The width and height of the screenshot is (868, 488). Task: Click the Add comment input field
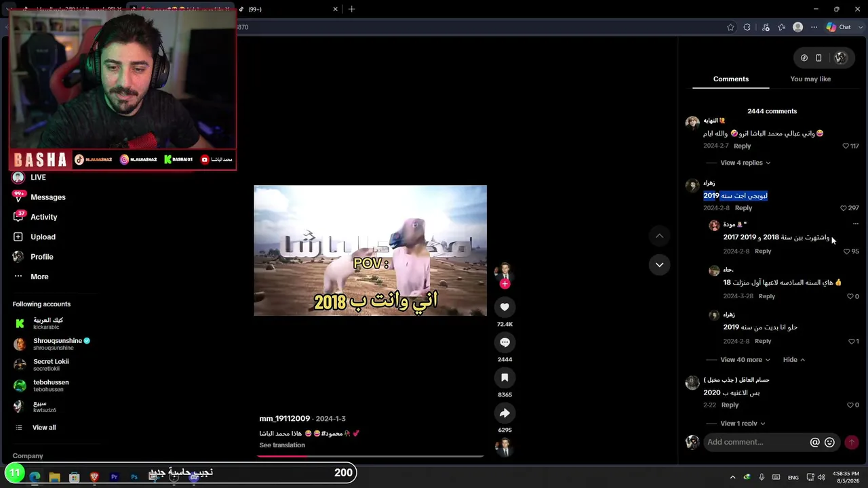click(x=755, y=442)
